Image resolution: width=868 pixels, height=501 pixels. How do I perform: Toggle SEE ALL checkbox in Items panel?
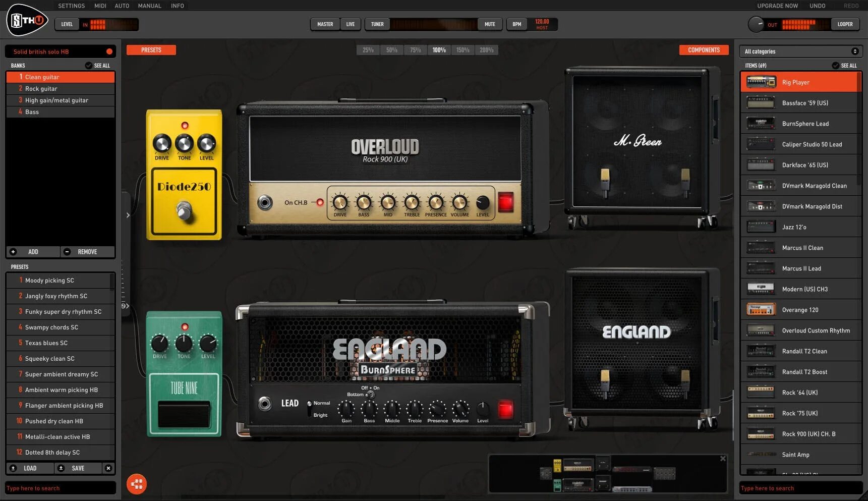pyautogui.click(x=836, y=66)
